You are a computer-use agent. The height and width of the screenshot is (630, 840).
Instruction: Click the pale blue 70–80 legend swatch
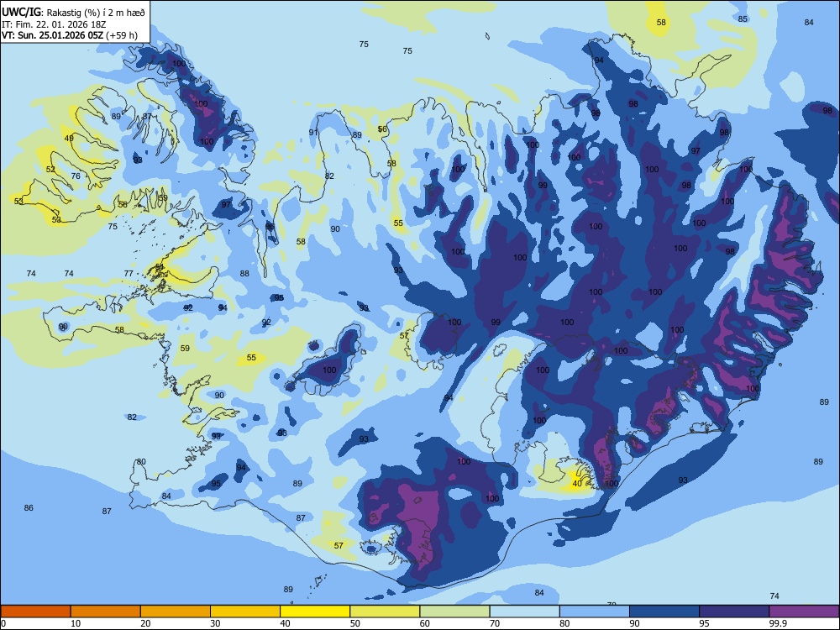pyautogui.click(x=524, y=612)
